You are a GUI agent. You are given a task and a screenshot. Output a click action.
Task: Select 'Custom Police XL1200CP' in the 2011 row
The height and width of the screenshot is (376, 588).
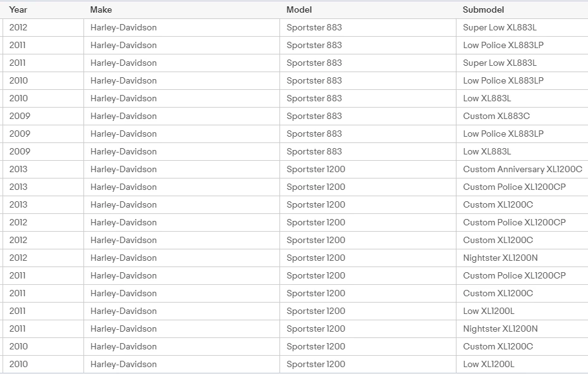coord(514,276)
